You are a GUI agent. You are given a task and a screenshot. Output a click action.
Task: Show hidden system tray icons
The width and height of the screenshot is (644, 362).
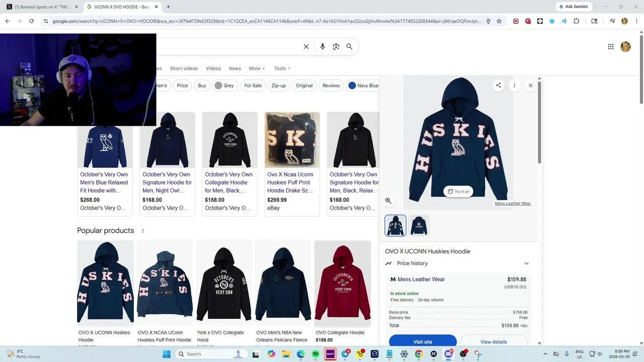[545, 354]
